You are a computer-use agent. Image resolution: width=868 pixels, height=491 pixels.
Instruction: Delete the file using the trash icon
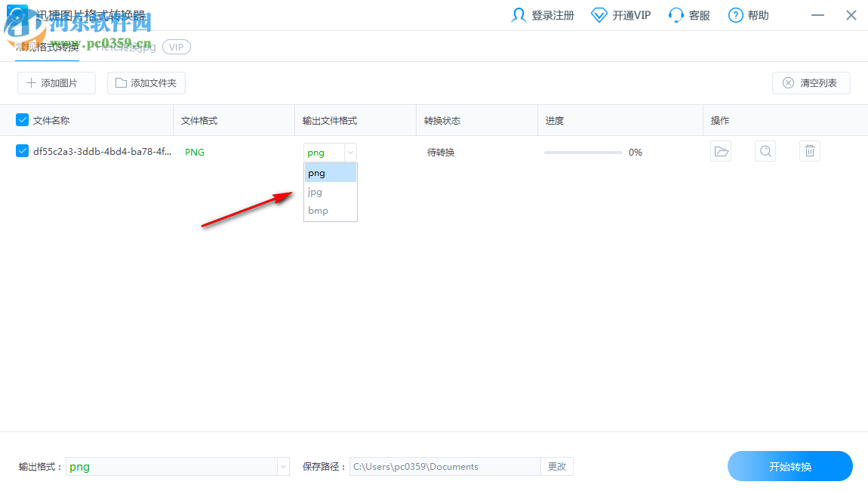click(x=809, y=151)
